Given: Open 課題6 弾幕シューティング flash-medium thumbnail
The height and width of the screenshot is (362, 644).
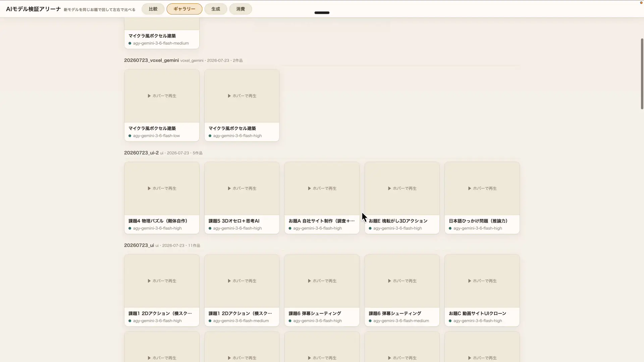Looking at the screenshot, I should [402, 281].
